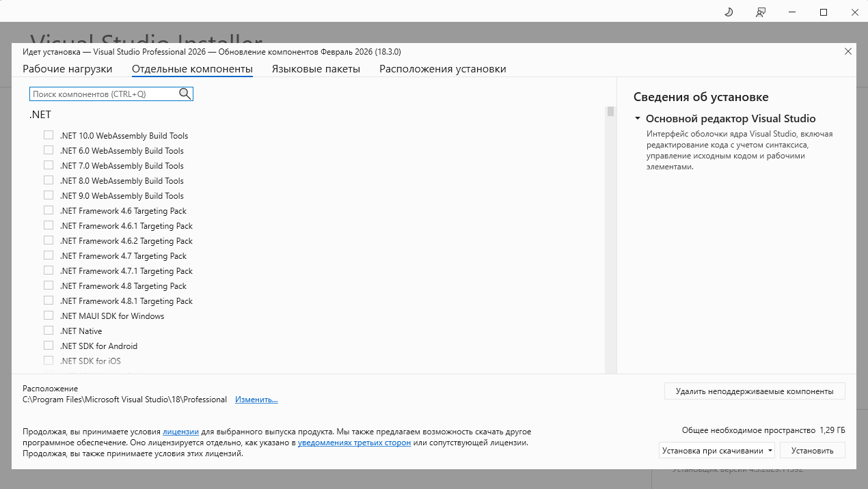Click the .NET category heading

pyautogui.click(x=40, y=115)
